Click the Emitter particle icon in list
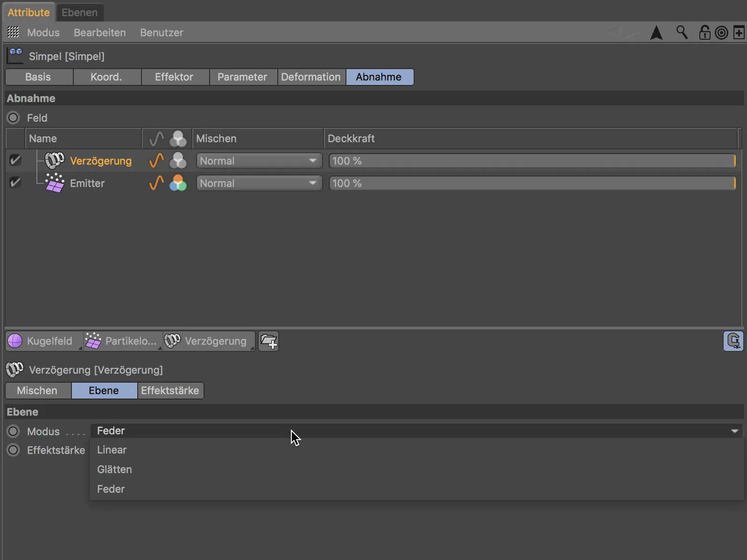The width and height of the screenshot is (747, 560). pos(55,183)
